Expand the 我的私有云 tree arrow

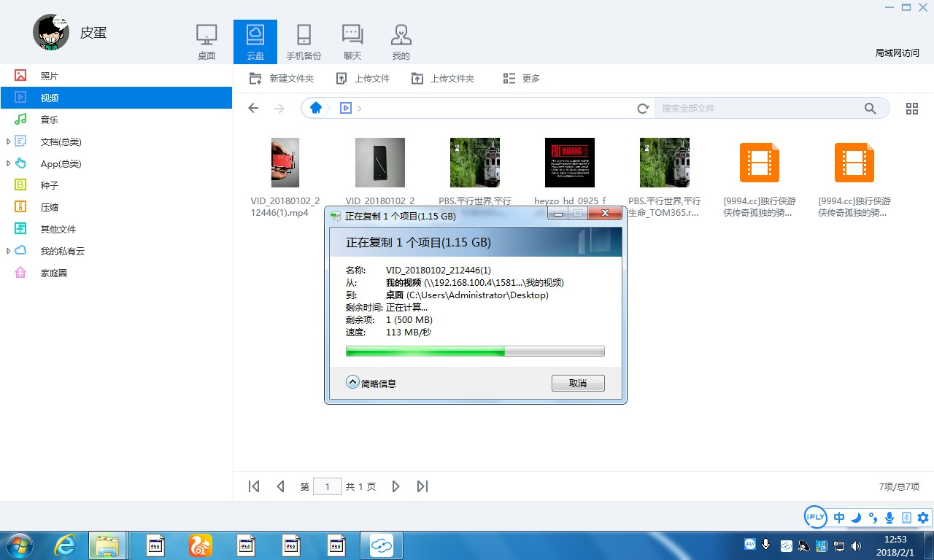8,251
